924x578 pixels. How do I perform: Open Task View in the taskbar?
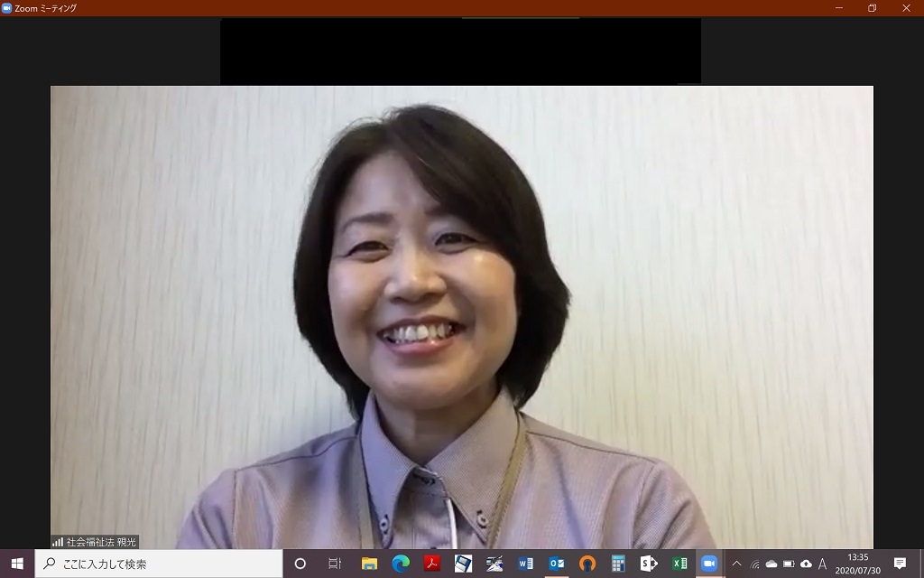tap(335, 564)
